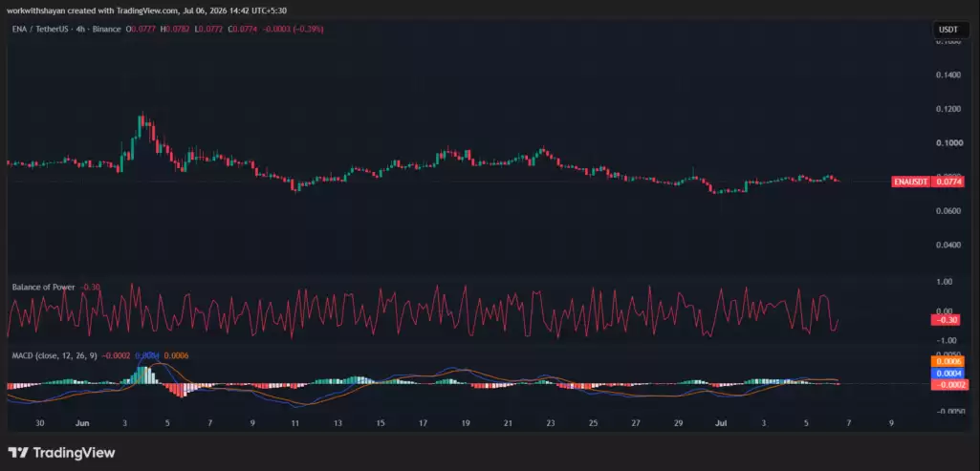Click the Jun month label on time axis

(82, 423)
